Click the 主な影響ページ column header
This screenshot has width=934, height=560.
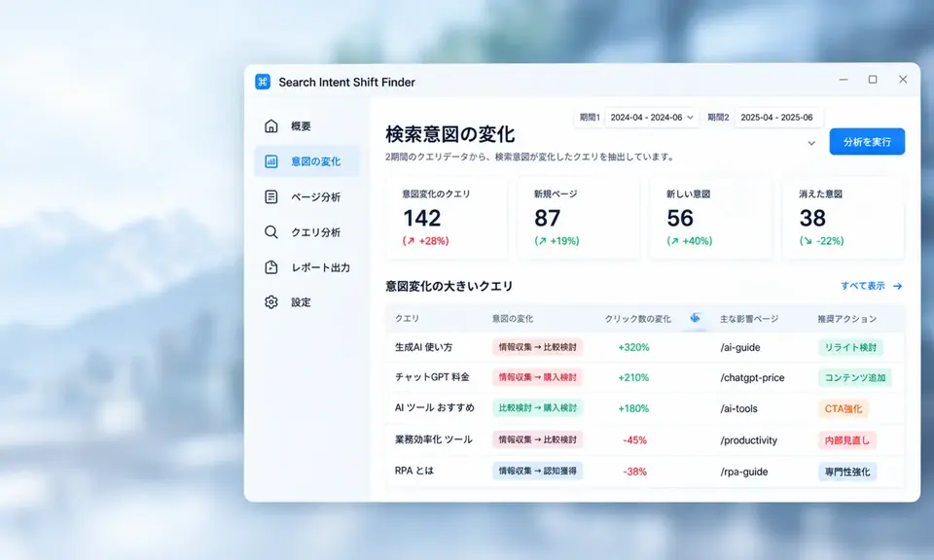pos(749,319)
